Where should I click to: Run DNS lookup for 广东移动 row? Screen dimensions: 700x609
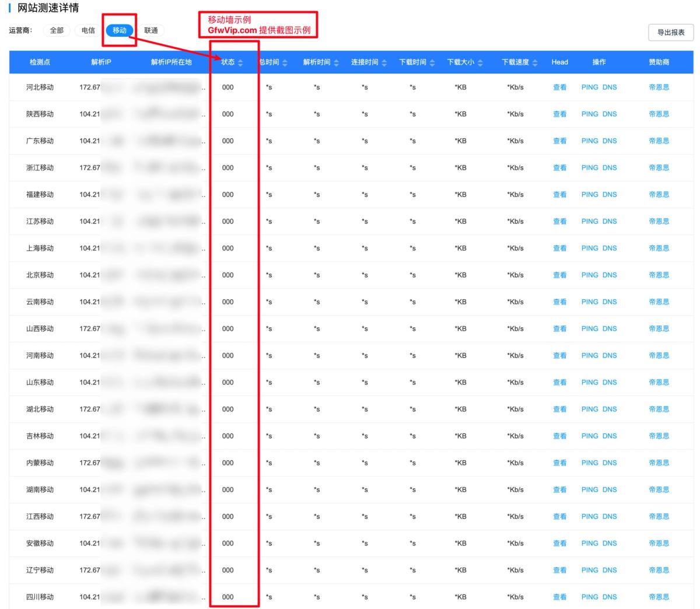tap(610, 141)
